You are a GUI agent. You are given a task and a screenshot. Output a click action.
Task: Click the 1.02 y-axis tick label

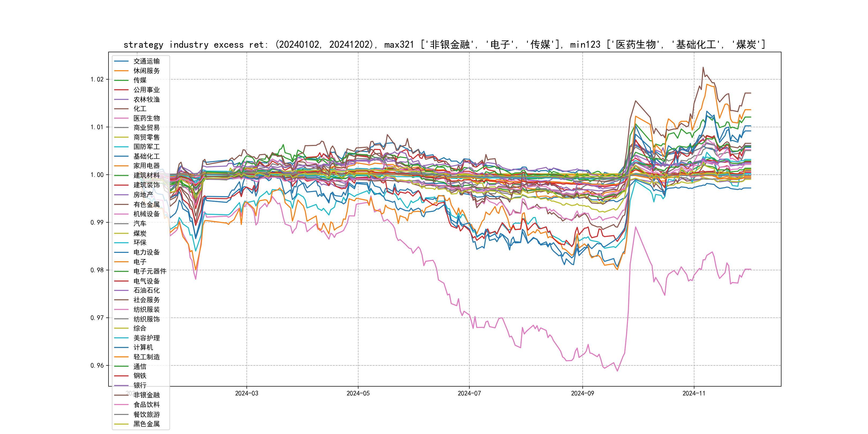pos(97,80)
